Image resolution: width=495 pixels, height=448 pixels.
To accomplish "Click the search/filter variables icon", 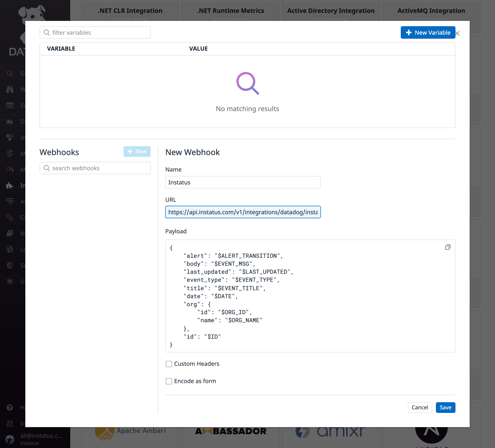I will 47,32.
